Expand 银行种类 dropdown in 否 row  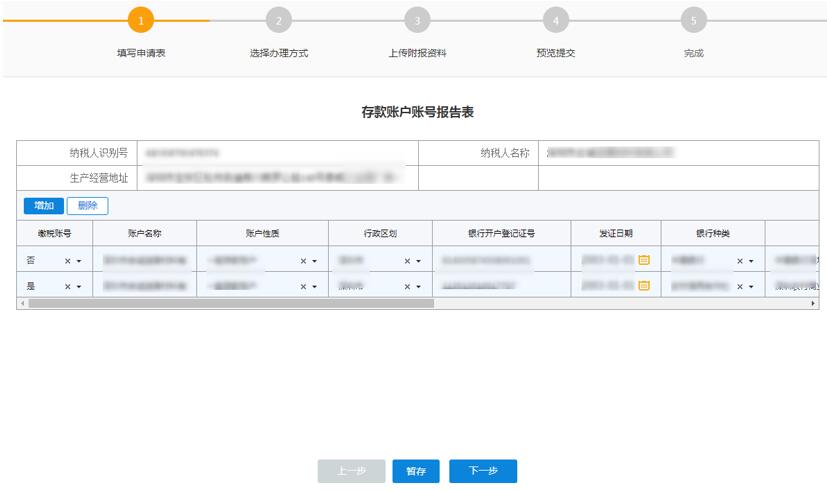752,261
